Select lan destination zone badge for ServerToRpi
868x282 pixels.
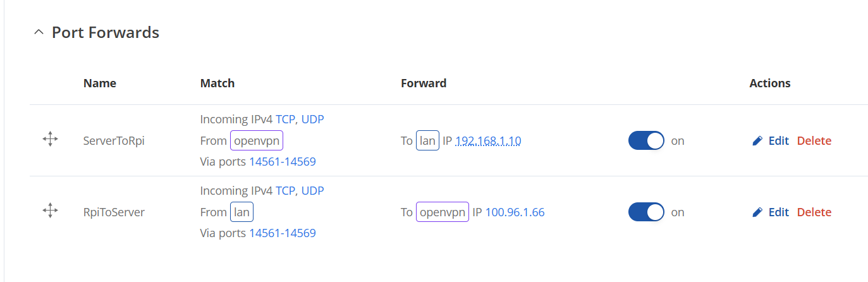(427, 140)
